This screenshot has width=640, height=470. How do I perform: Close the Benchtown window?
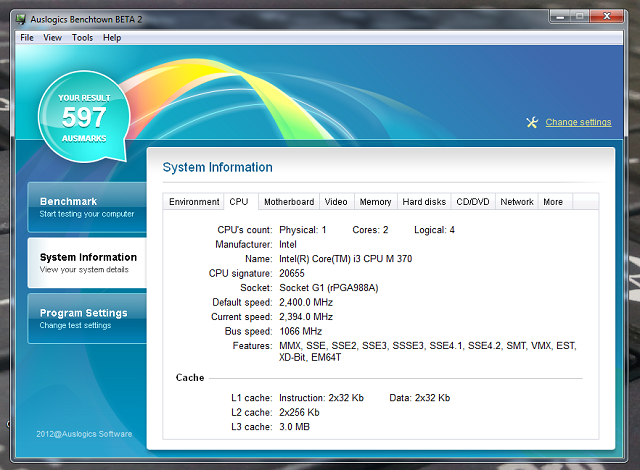(x=607, y=16)
